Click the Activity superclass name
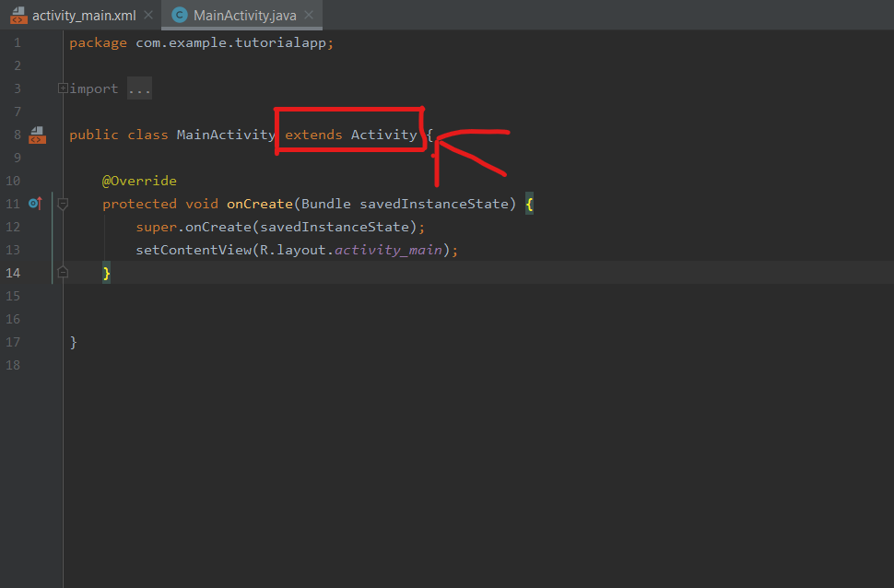The width and height of the screenshot is (894, 588). [x=385, y=134]
